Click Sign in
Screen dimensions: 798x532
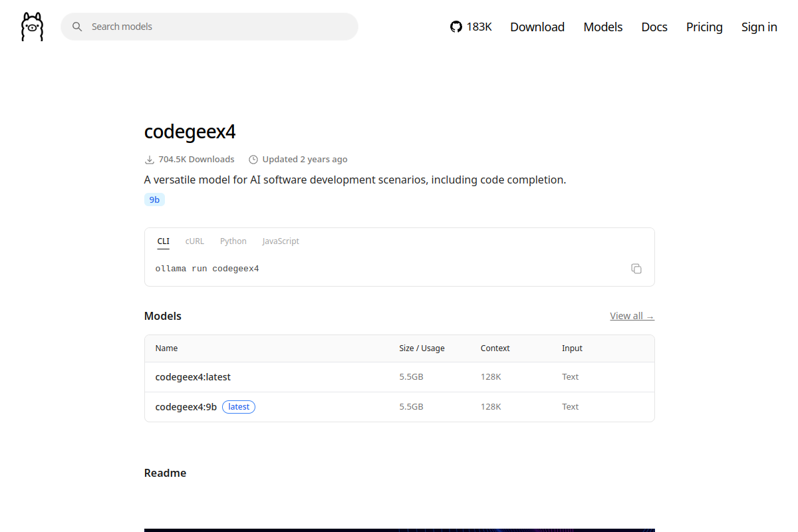coord(759,27)
